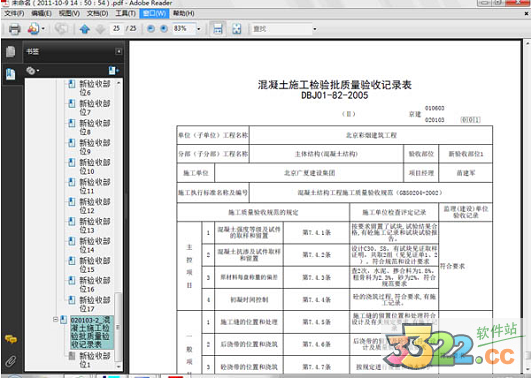This screenshot has width=531, height=378.
Task: Click the zoom in plus button
Action: (164, 29)
